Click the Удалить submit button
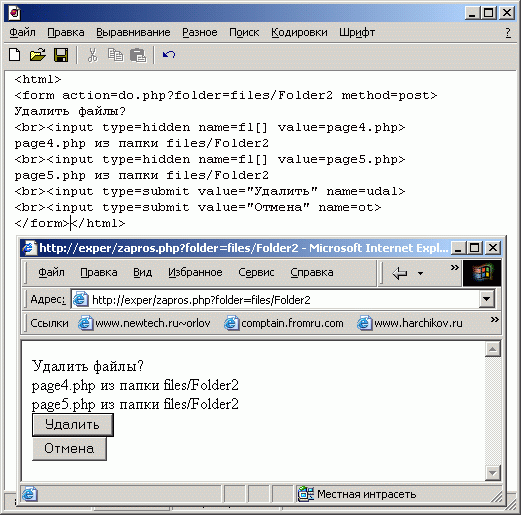 coord(73,425)
